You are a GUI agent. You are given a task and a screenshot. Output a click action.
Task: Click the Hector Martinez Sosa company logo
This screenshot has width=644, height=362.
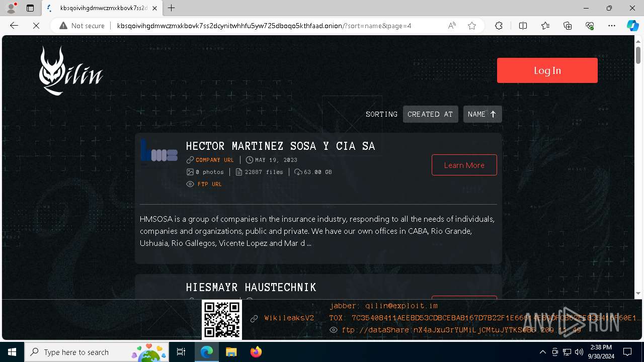pos(159,150)
